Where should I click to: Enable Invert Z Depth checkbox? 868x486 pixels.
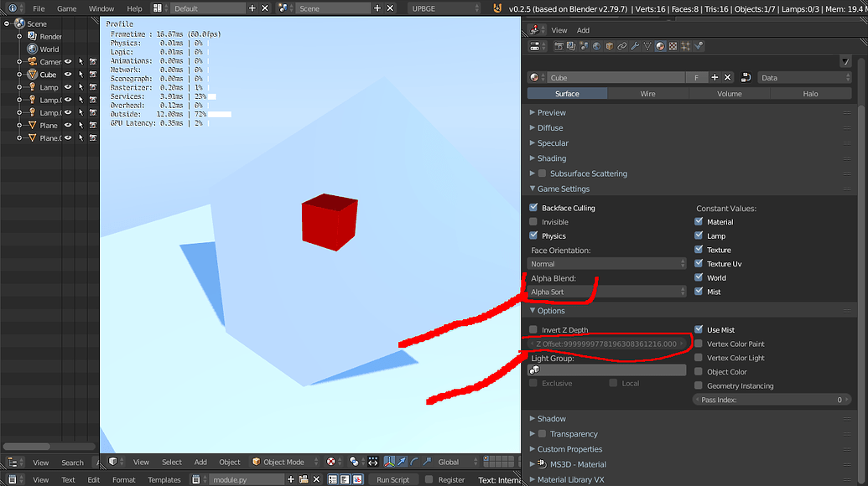tap(533, 329)
